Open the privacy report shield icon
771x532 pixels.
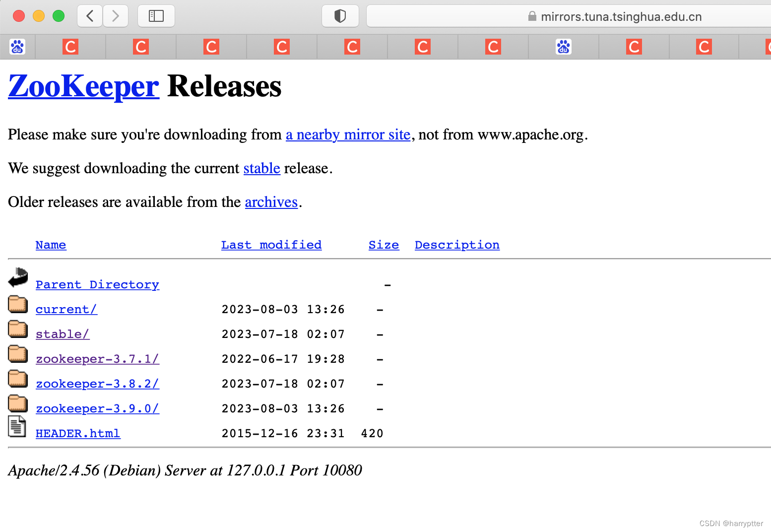[x=340, y=16]
